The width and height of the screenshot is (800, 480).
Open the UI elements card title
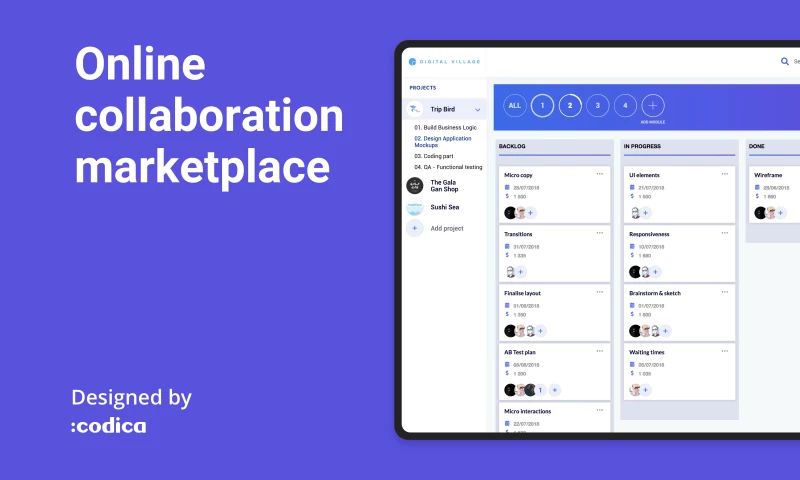644,175
